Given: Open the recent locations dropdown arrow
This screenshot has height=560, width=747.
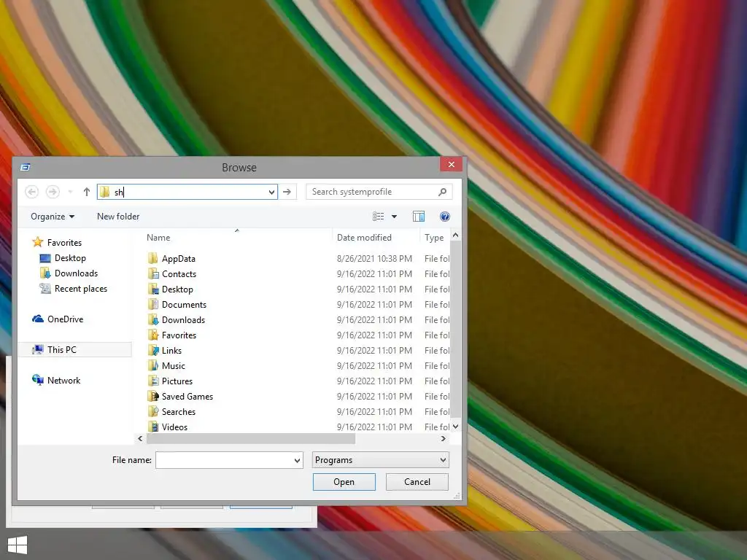Looking at the screenshot, I should (x=71, y=192).
